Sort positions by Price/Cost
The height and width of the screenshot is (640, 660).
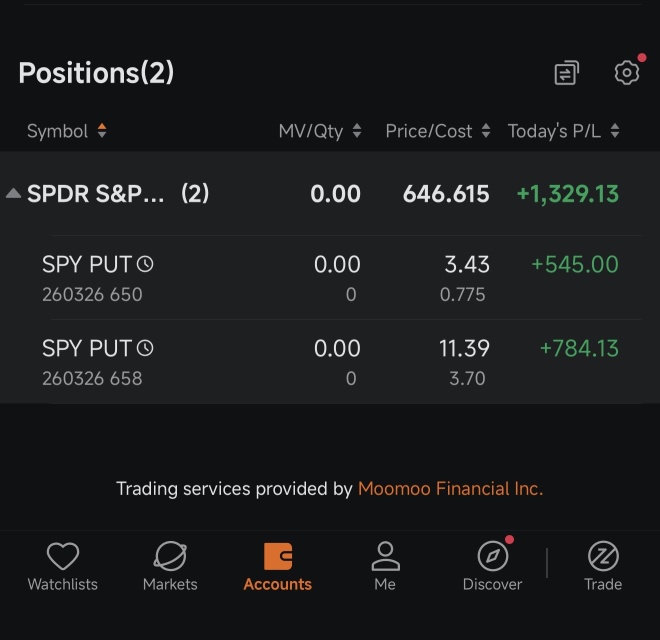(438, 131)
